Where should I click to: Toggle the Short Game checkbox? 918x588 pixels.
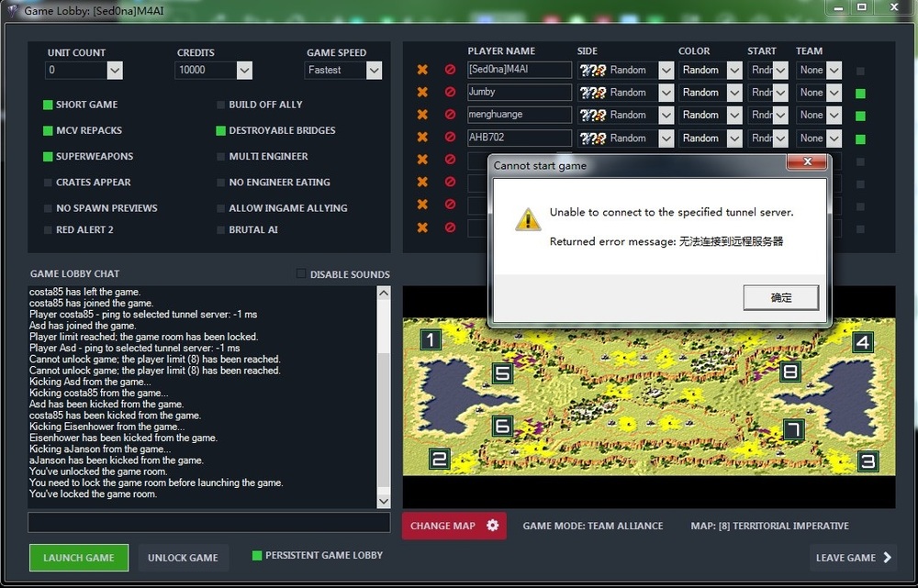pos(48,105)
